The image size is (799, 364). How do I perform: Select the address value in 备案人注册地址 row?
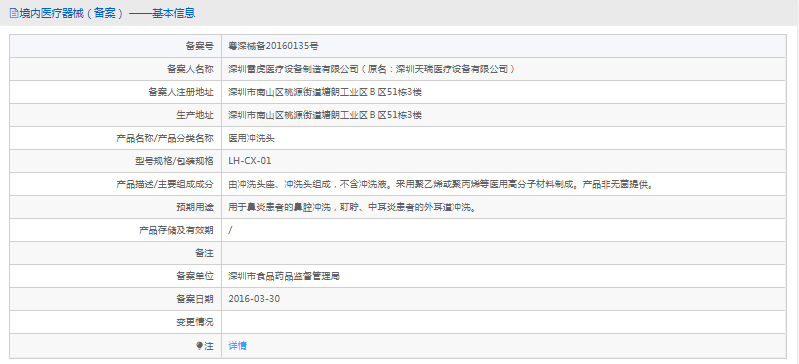tap(325, 92)
